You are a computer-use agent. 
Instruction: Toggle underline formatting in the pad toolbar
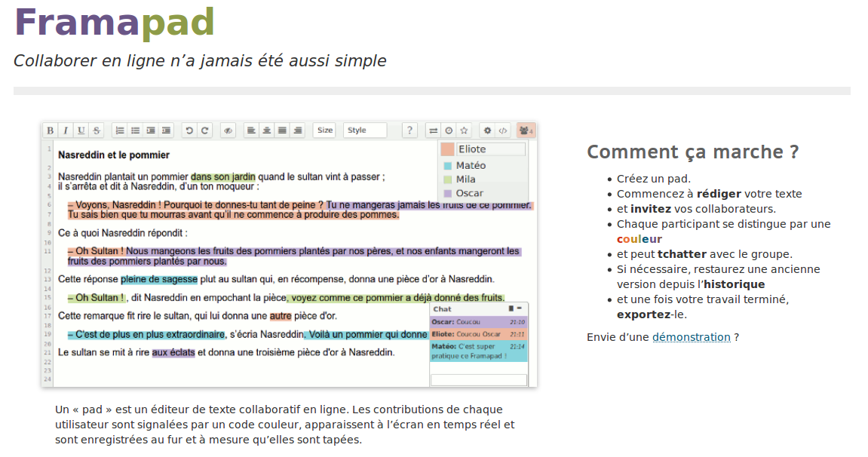81,130
